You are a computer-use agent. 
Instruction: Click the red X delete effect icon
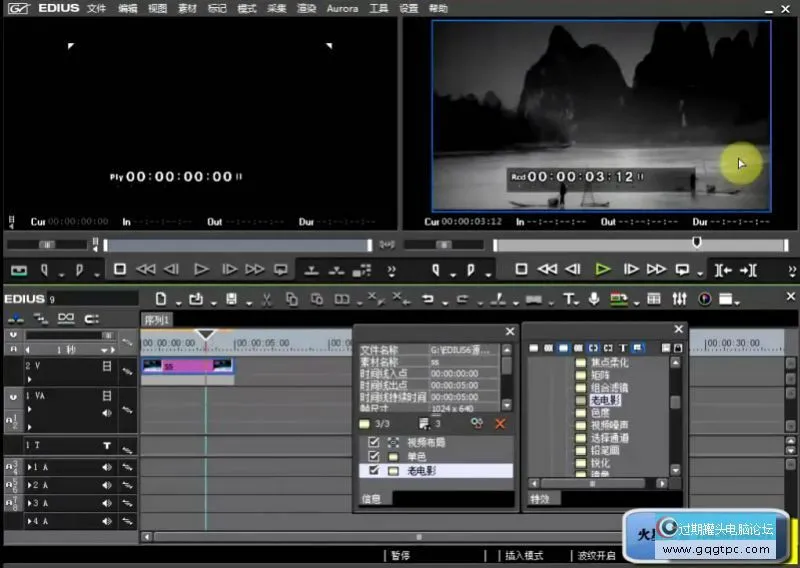pos(500,424)
